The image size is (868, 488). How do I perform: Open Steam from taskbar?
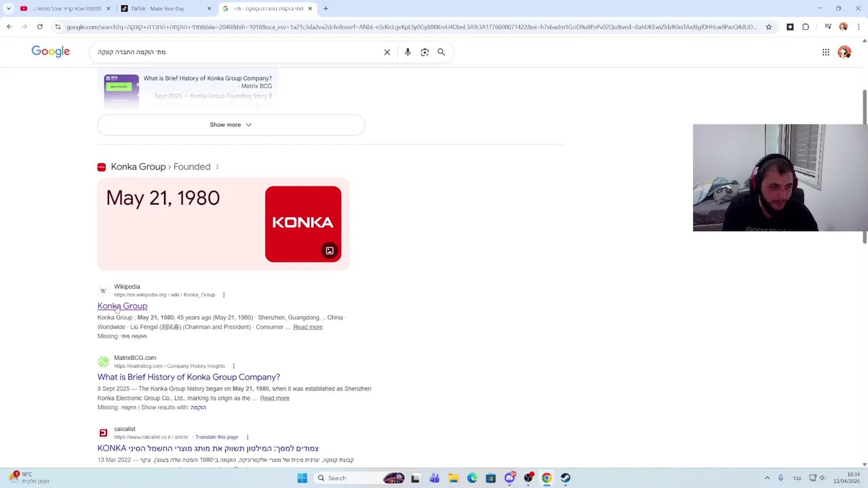click(x=566, y=478)
